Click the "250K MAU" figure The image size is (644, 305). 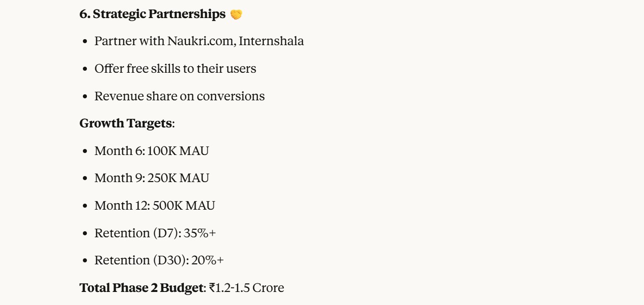coord(178,178)
